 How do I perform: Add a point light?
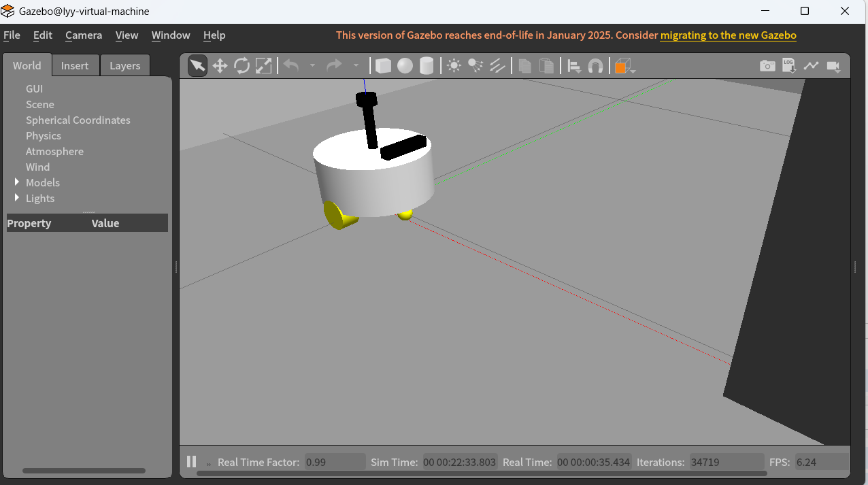[x=454, y=66]
